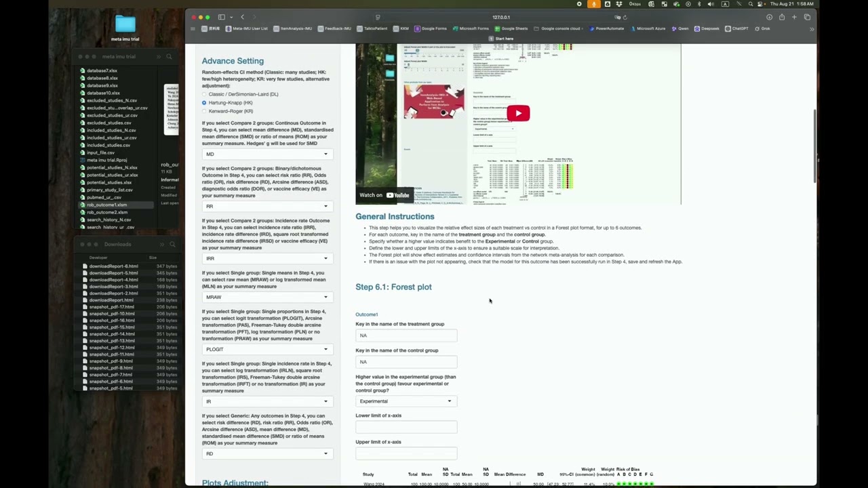Select rob_outcome1.xlsm in Finder
This screenshot has height=488, width=868.
tap(106, 205)
